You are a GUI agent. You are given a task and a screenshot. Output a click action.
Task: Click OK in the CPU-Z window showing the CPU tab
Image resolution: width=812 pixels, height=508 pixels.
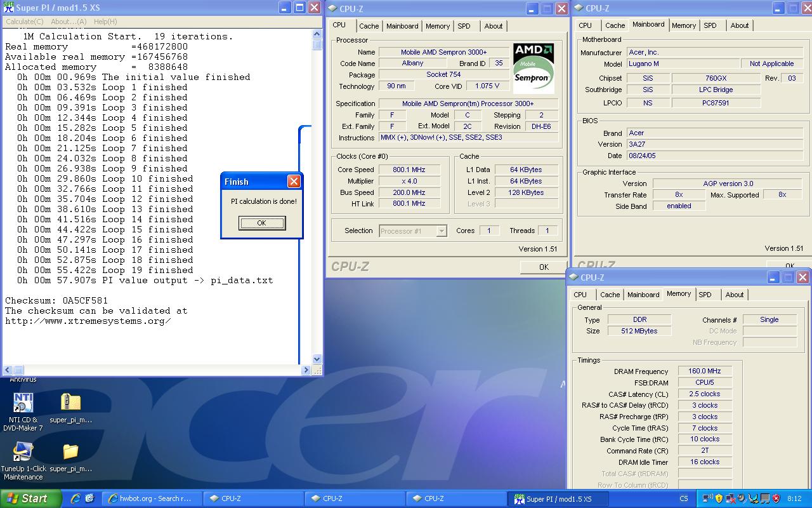click(544, 267)
